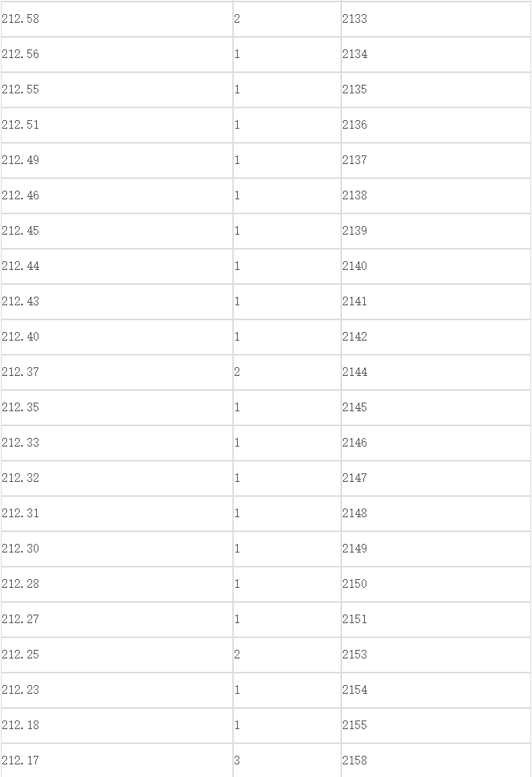
Task: Click the score 212.33
Action: 20,443
